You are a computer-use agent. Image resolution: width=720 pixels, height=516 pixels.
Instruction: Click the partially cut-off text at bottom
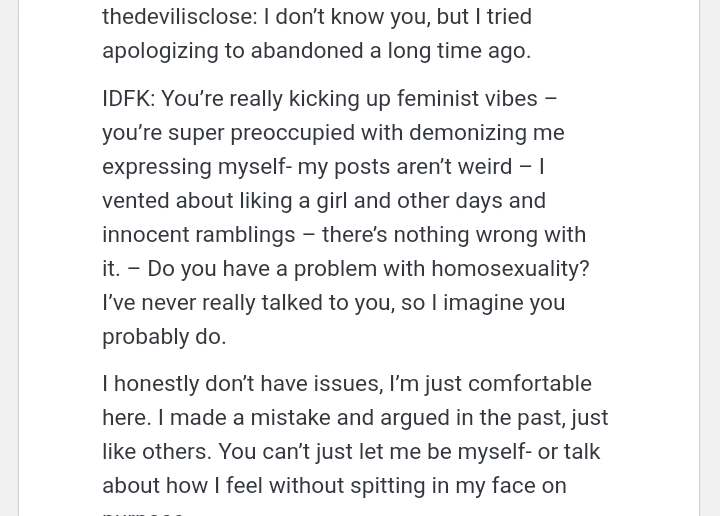143,512
